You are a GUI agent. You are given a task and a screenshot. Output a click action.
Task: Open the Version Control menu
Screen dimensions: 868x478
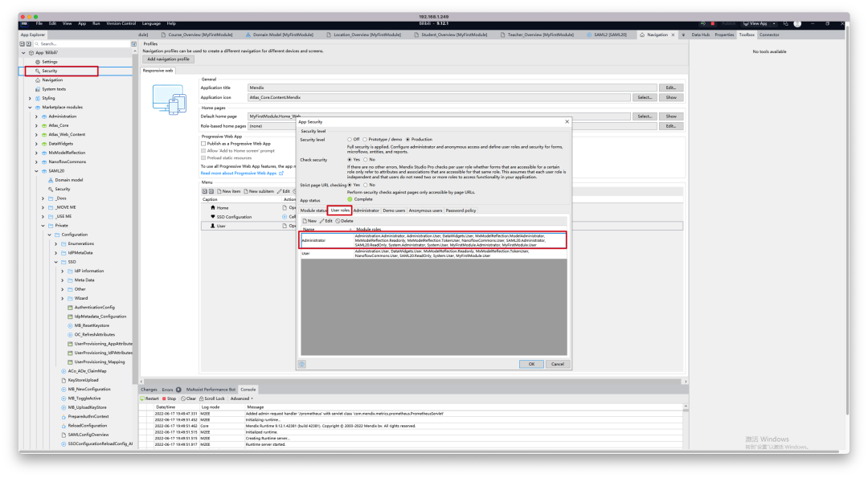point(121,23)
